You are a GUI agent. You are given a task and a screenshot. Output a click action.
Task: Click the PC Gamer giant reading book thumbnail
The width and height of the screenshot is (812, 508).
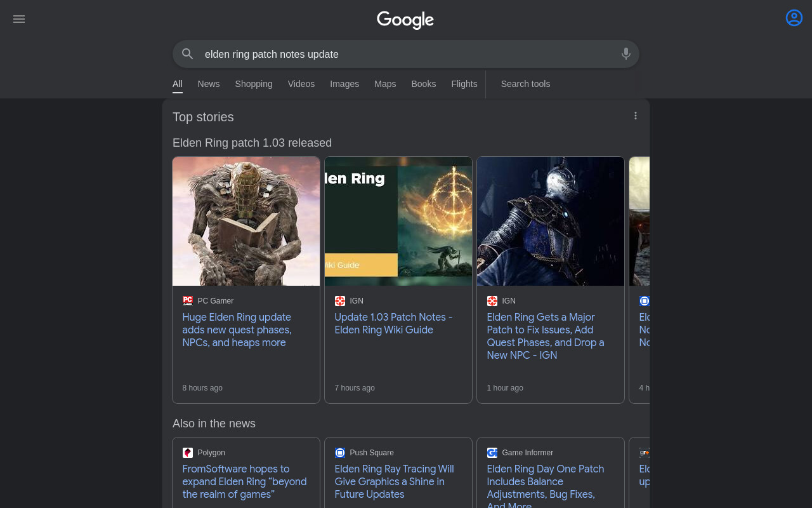pos(246,221)
